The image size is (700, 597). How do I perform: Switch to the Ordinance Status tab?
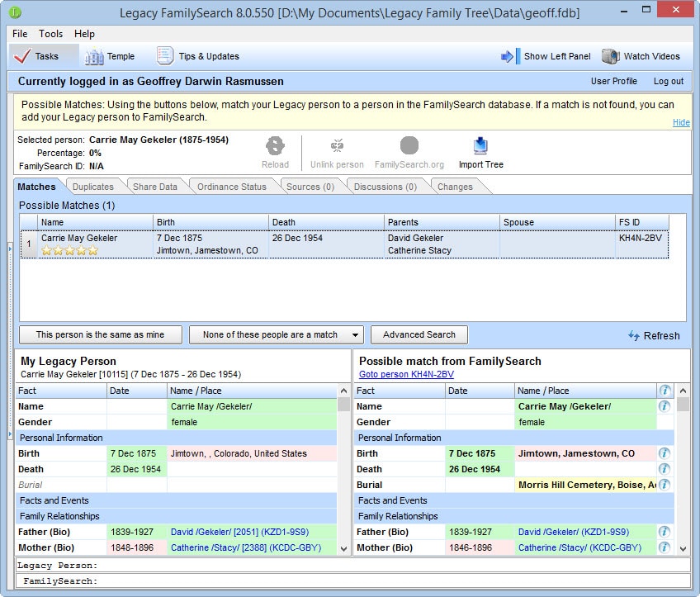232,187
